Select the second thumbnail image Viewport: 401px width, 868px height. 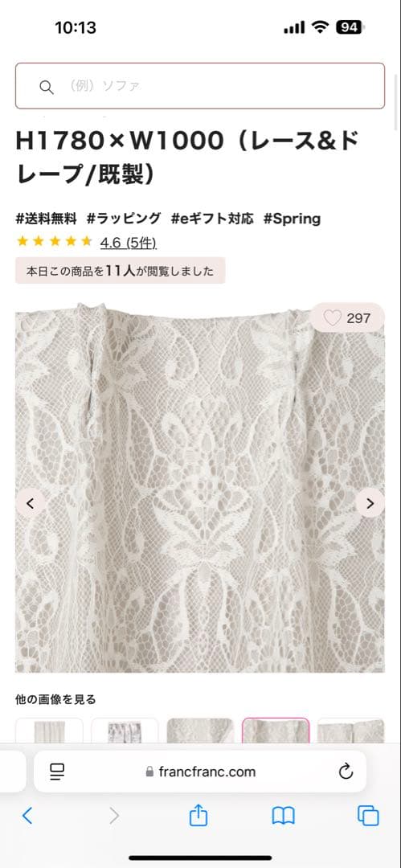coord(125,731)
